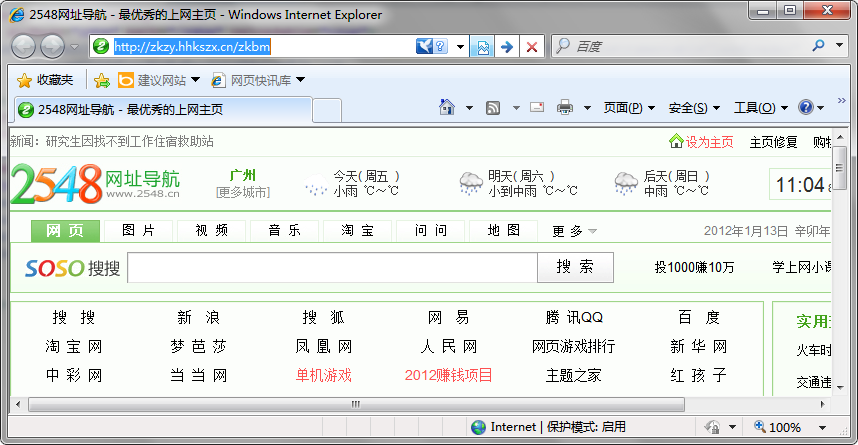The height and width of the screenshot is (445, 858).
Task: Click the Stop loading X button
Action: tap(532, 47)
